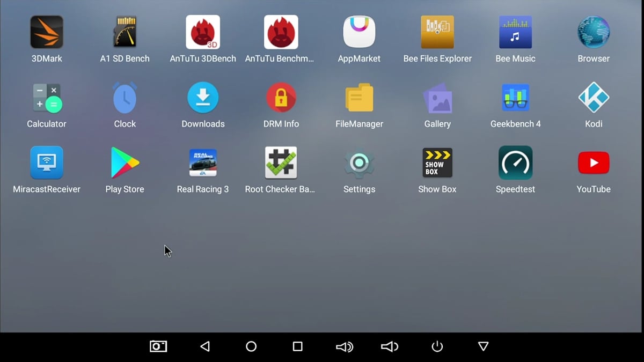
Task: Open the Calculator app icon
Action: [47, 98]
